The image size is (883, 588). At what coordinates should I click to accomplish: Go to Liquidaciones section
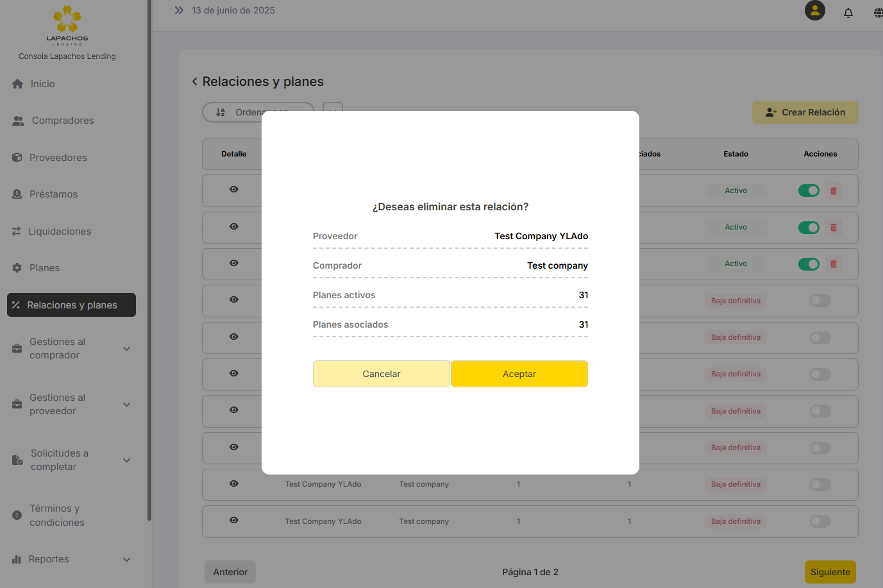(60, 231)
